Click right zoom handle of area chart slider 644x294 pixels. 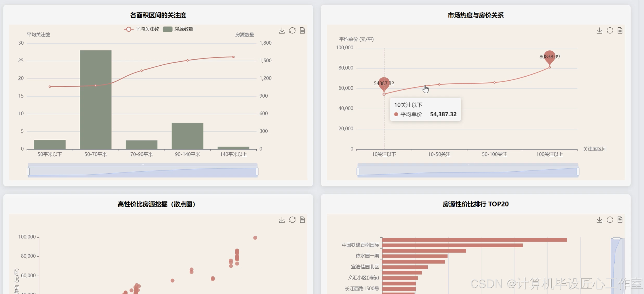tap(257, 172)
